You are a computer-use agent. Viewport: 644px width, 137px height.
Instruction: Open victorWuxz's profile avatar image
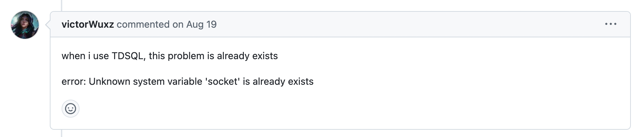coord(25,25)
